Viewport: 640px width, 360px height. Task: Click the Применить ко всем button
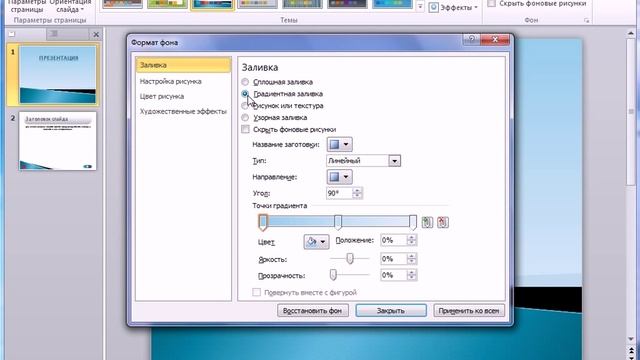click(x=469, y=311)
